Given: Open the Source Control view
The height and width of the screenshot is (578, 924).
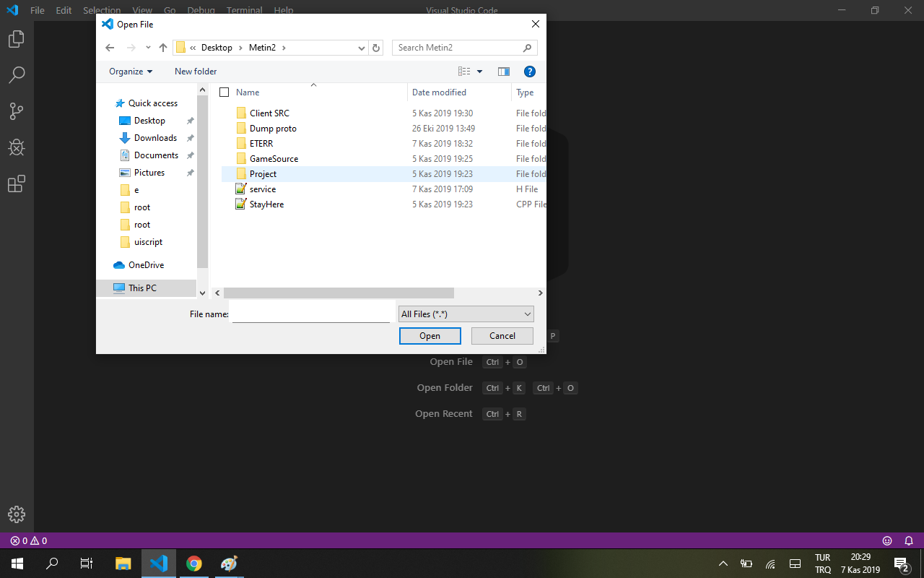Looking at the screenshot, I should tap(17, 111).
